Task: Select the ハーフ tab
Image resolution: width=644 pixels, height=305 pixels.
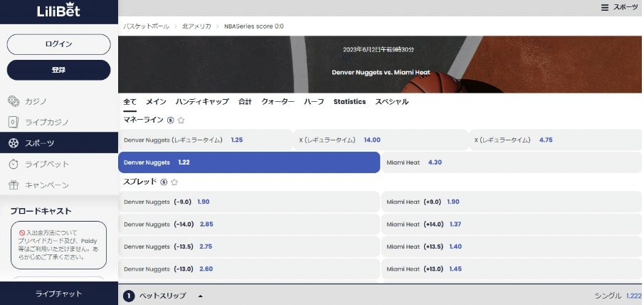Action: 314,101
